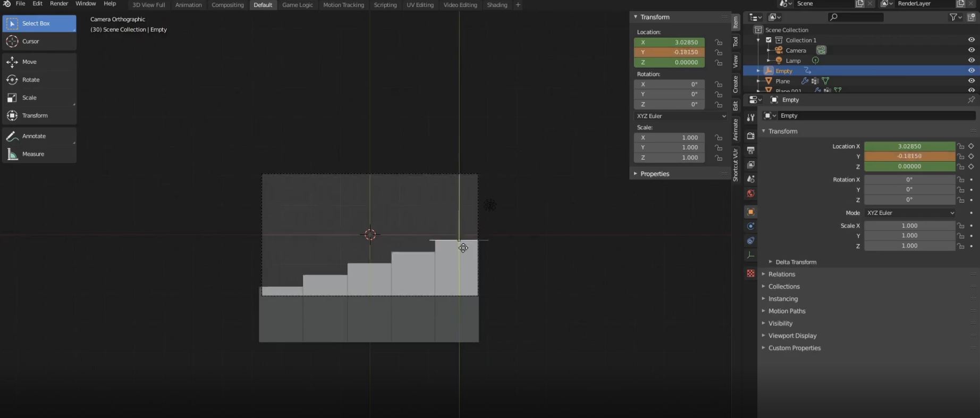Switch to the Animation workspace tab
The height and width of the screenshot is (418, 980).
[189, 5]
